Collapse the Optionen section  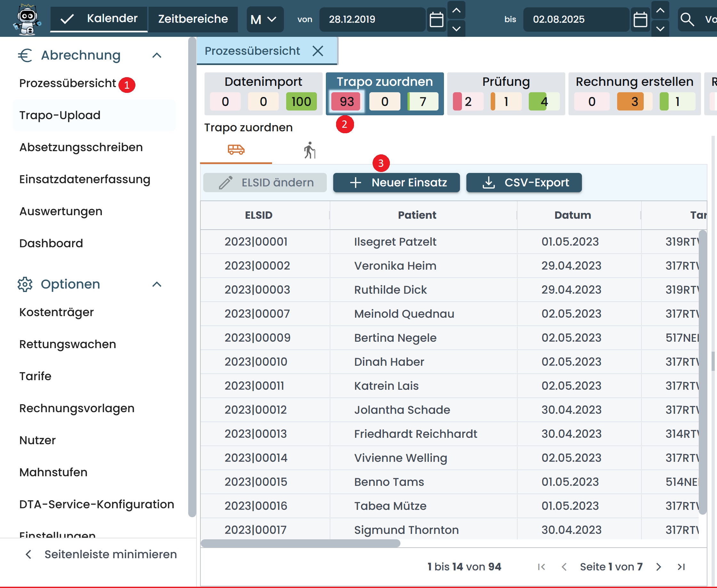coord(157,284)
